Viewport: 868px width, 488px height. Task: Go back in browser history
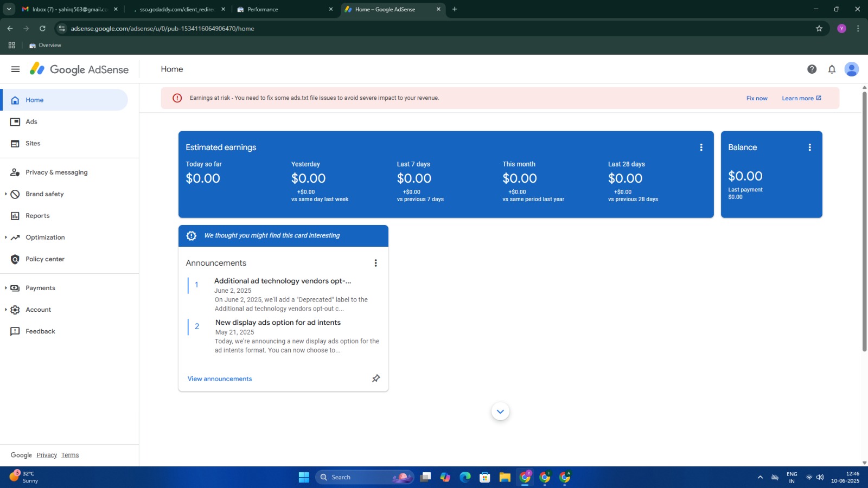10,28
